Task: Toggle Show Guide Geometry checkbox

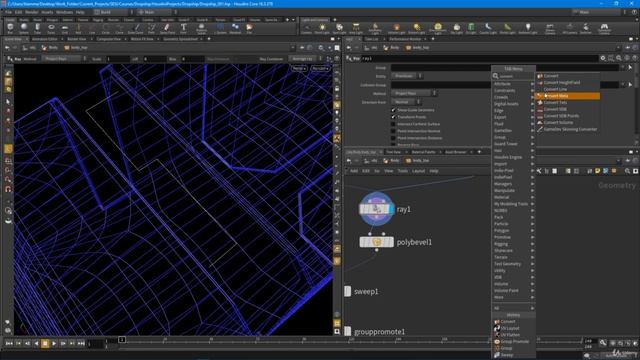Action: point(393,110)
